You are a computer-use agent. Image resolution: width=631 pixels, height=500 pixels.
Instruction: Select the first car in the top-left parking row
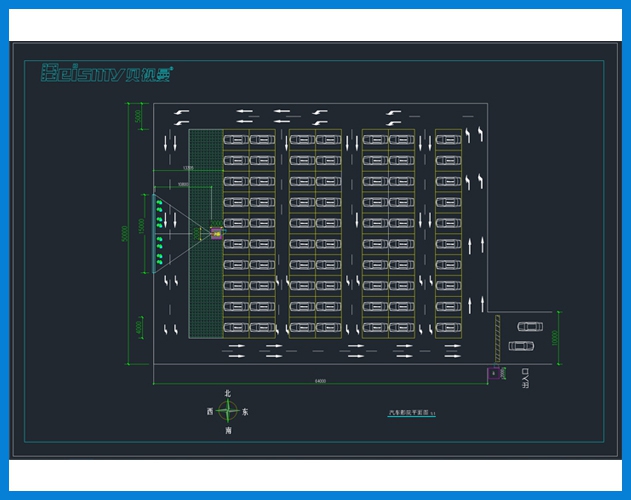[236, 140]
